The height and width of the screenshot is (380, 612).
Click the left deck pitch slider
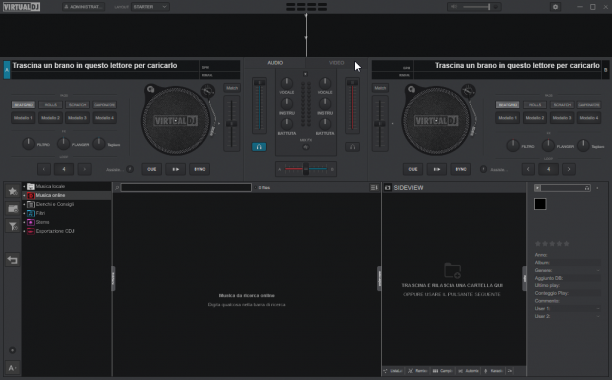[x=231, y=124]
